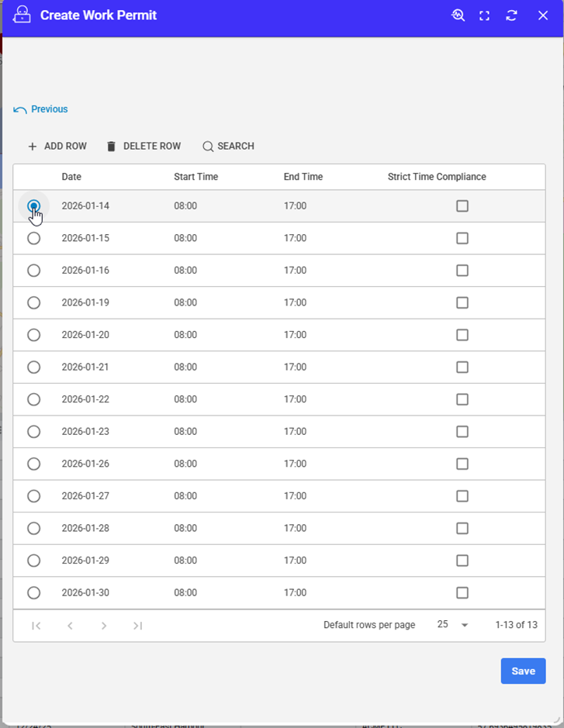Click DELETE ROW in the table toolbar

pos(144,147)
